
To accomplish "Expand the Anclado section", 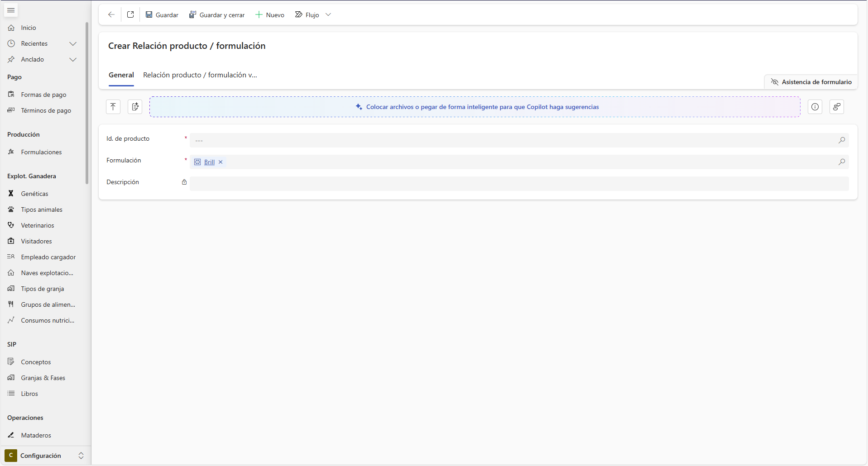I will tap(72, 60).
